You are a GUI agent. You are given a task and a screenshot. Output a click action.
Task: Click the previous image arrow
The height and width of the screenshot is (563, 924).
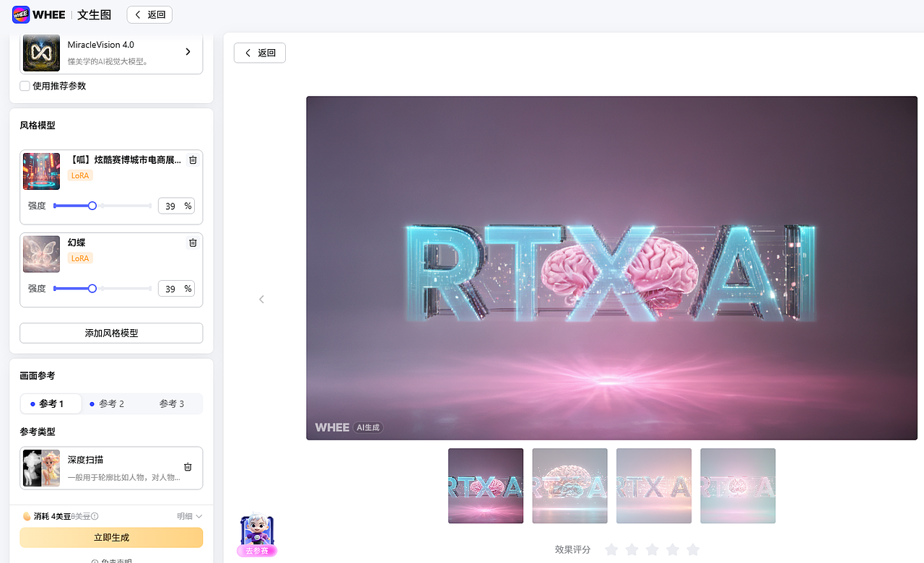coord(261,299)
